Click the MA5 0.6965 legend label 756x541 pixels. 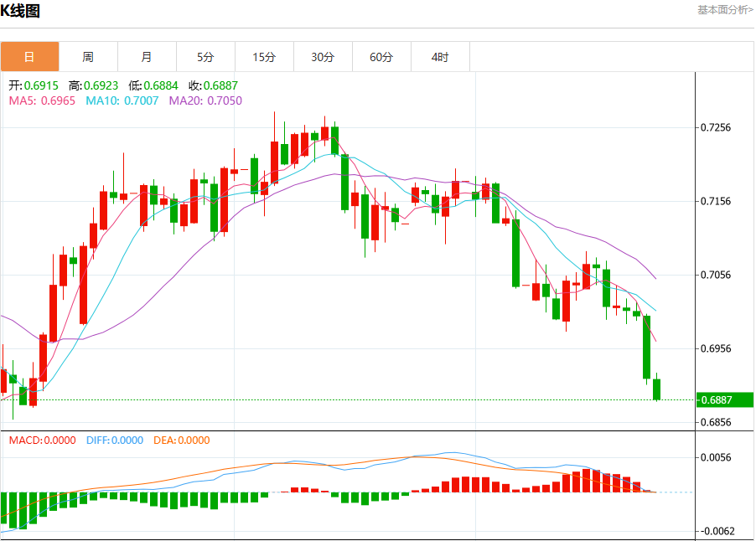42,100
